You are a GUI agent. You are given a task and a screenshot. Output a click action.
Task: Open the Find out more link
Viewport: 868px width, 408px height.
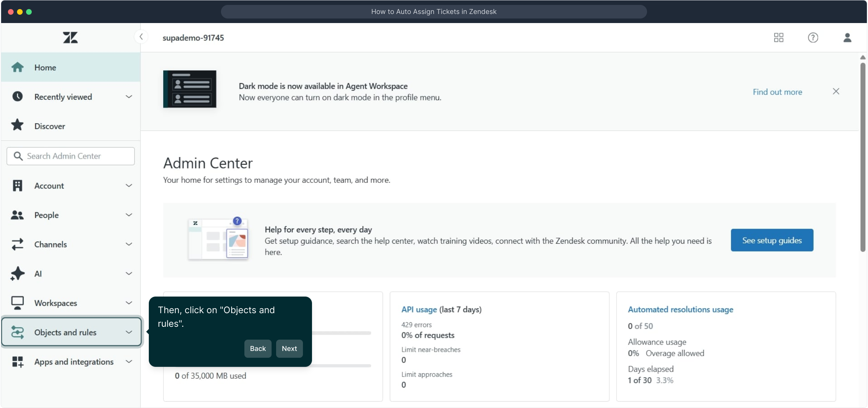777,92
